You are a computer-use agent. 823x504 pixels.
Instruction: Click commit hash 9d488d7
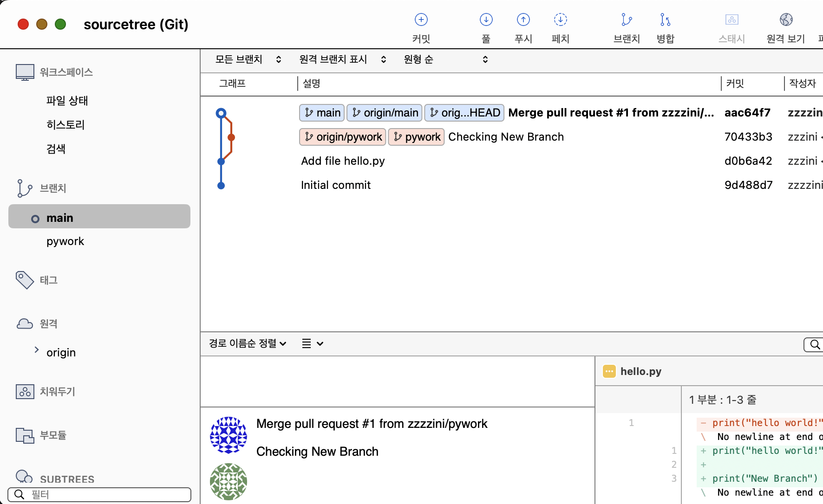[x=749, y=185]
